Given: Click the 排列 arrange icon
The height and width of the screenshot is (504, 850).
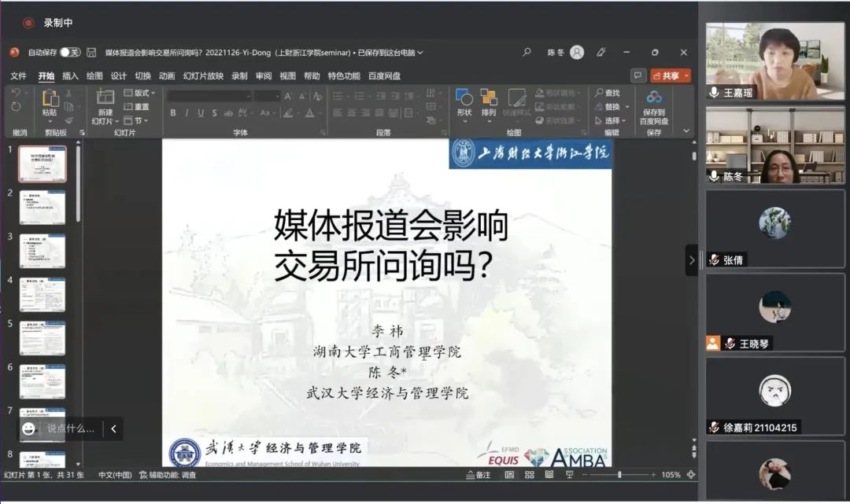Looking at the screenshot, I should coord(489,98).
